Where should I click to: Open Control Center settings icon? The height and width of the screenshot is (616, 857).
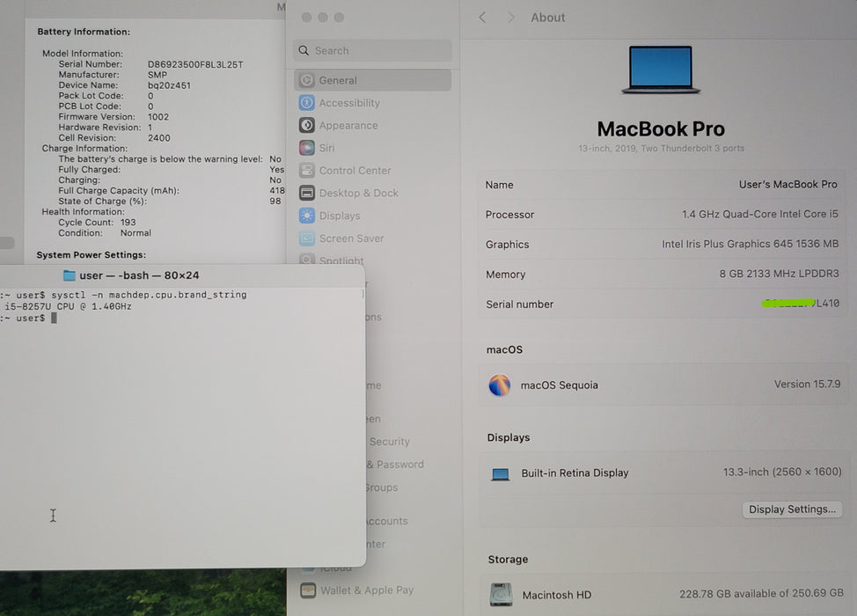pyautogui.click(x=306, y=171)
